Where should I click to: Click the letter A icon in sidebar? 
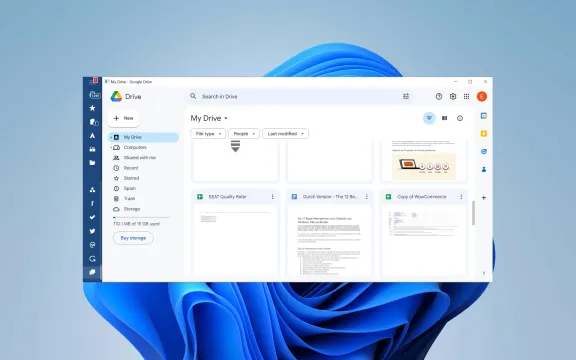[x=93, y=136]
